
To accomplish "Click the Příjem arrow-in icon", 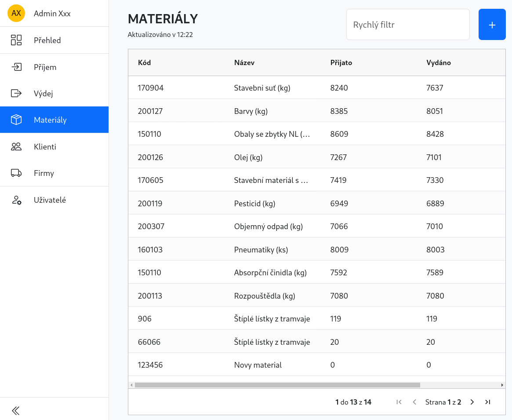I will (x=16, y=67).
